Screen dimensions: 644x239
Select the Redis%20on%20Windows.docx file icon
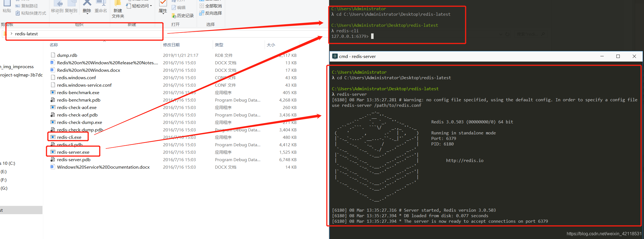tap(53, 70)
